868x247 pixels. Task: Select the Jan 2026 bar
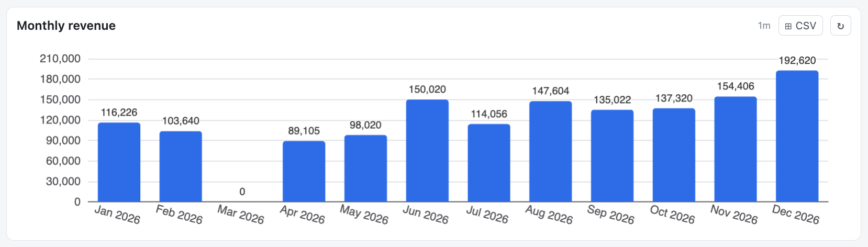(x=119, y=162)
